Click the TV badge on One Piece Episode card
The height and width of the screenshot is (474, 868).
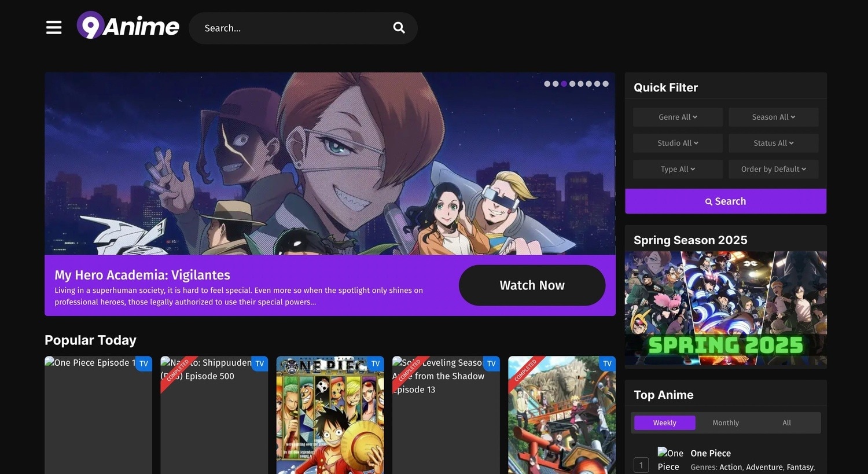(144, 363)
